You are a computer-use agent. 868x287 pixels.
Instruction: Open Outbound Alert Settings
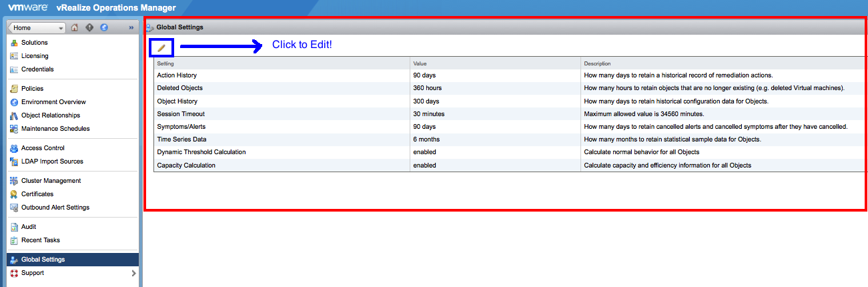(55, 208)
